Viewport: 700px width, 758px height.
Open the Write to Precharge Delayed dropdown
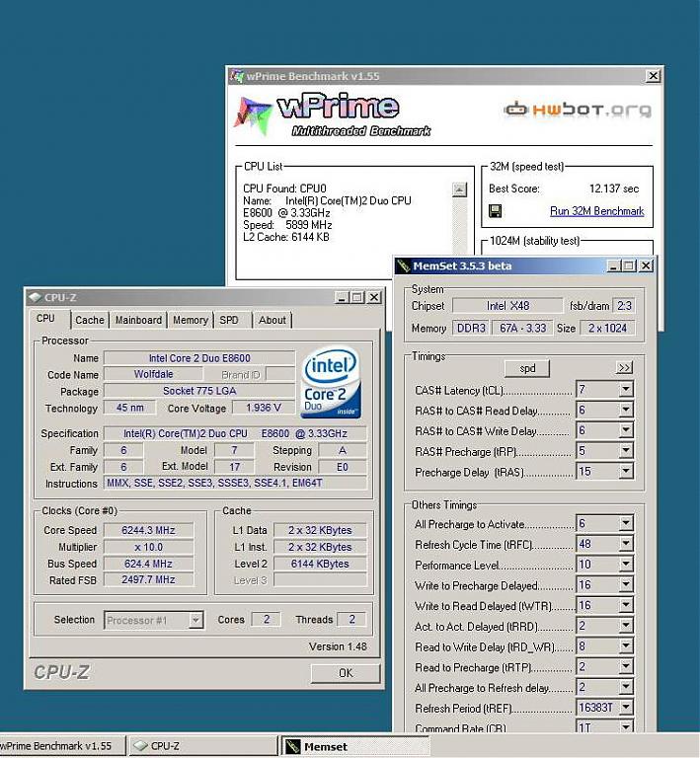(x=626, y=585)
